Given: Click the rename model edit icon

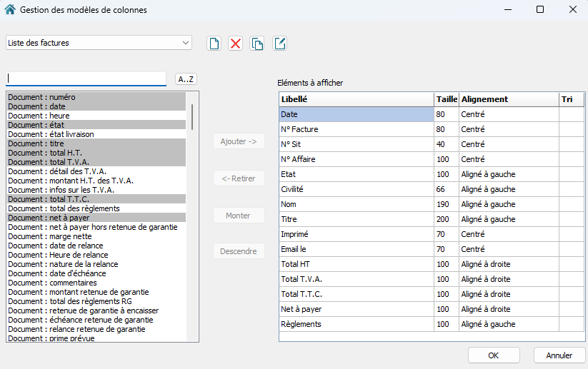Looking at the screenshot, I should pos(279,44).
